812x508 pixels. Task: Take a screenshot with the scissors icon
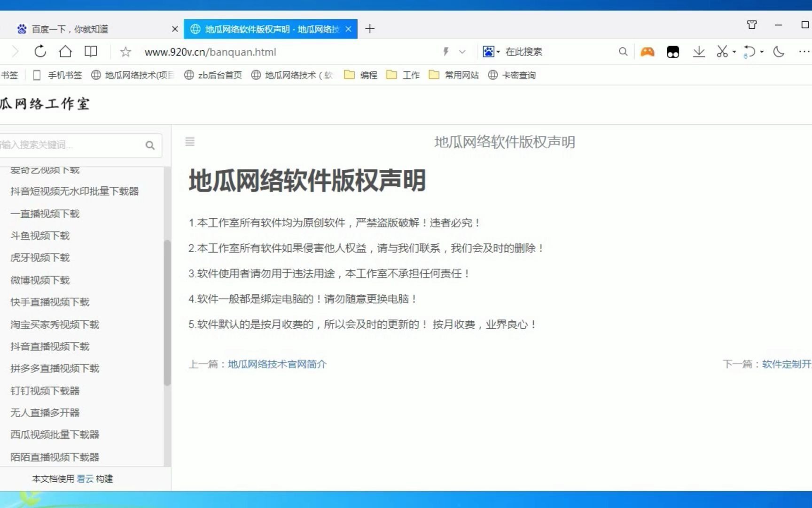[x=722, y=52]
